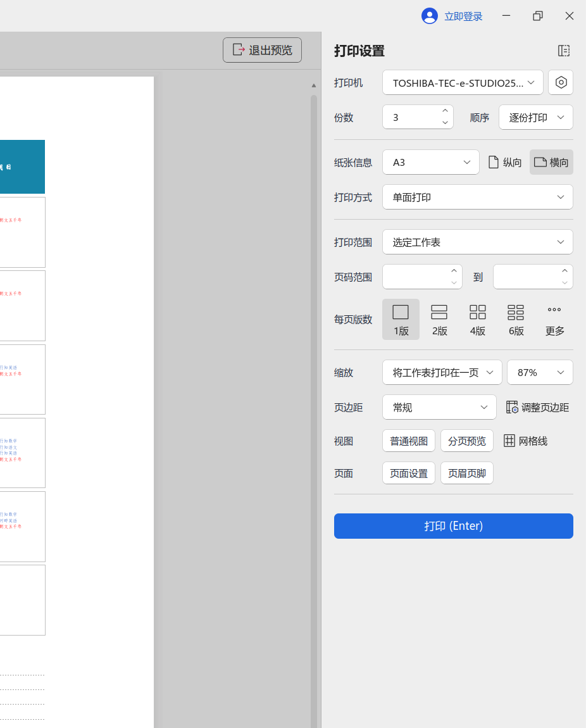Choose landscape orientation 横向
The height and width of the screenshot is (728, 586).
pyautogui.click(x=551, y=163)
